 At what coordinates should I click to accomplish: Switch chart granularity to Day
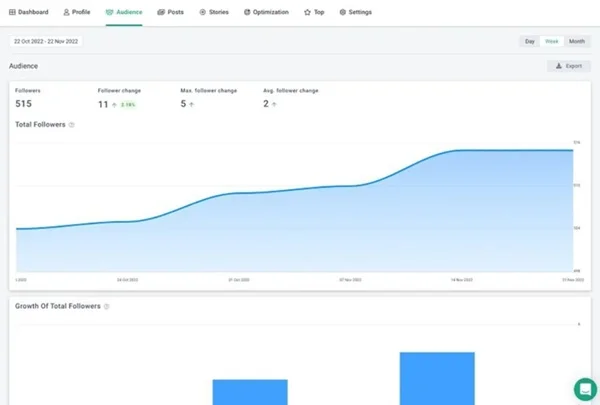tap(530, 41)
